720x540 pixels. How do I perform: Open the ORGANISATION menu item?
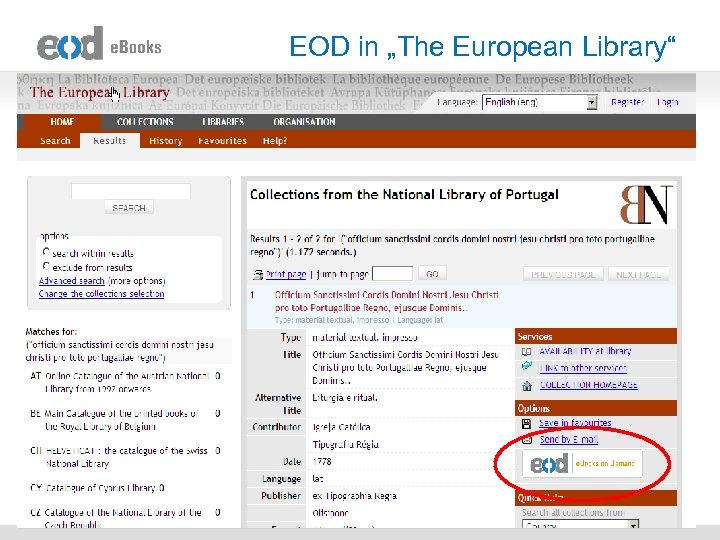304,122
